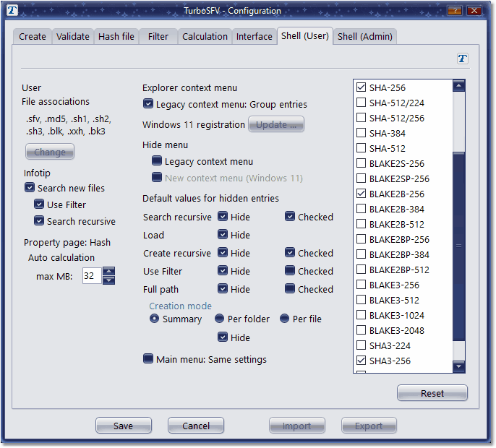Click the Import button
This screenshot has width=496, height=448.
(x=296, y=426)
